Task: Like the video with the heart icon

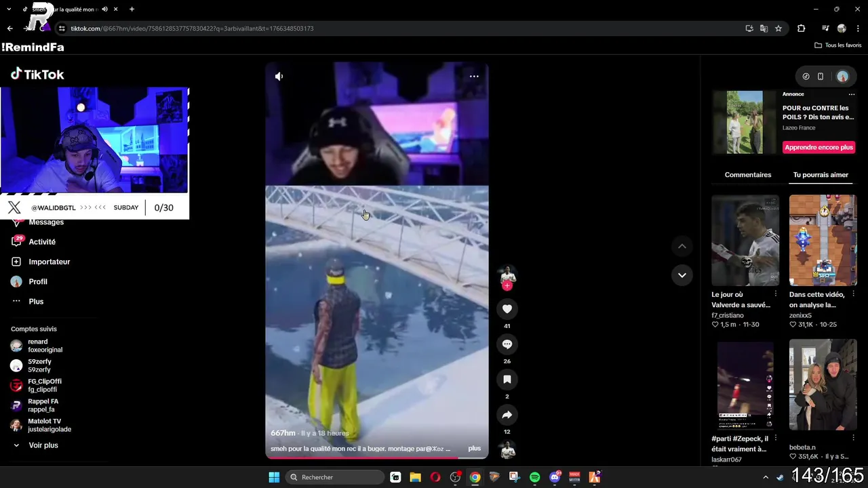Action: (x=507, y=309)
